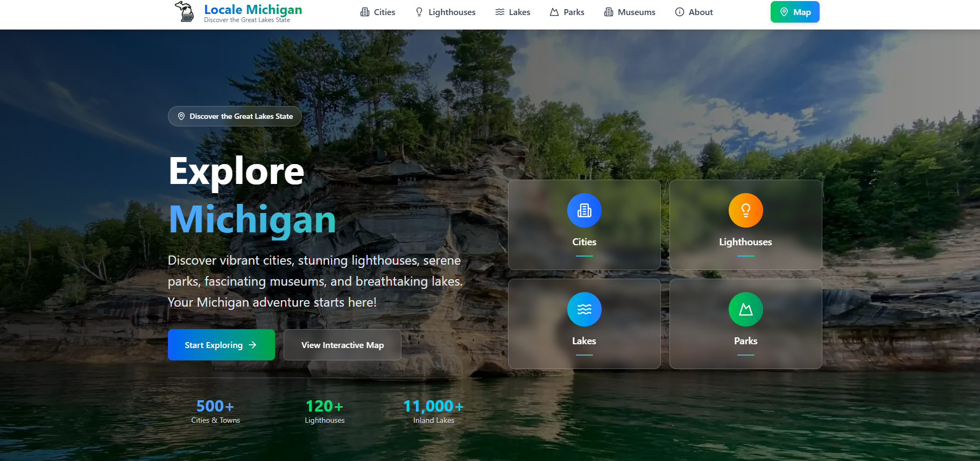Navigate to Museums from the header
980x461 pixels.
[x=630, y=12]
